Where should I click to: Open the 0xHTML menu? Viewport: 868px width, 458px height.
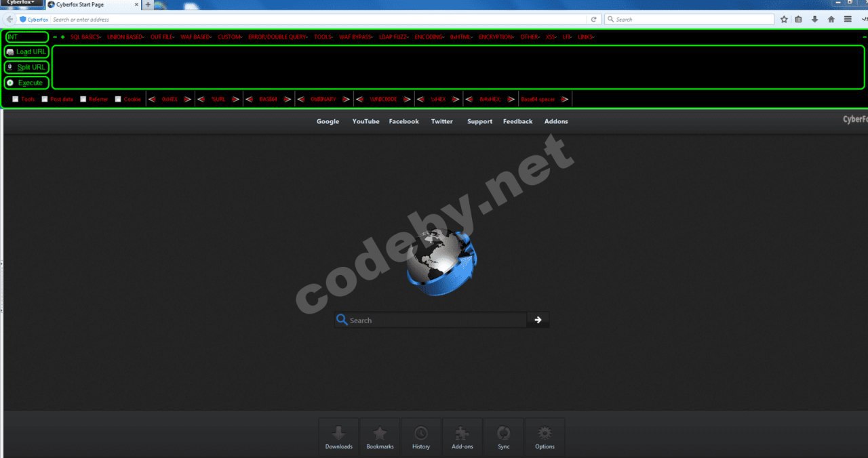pos(461,37)
